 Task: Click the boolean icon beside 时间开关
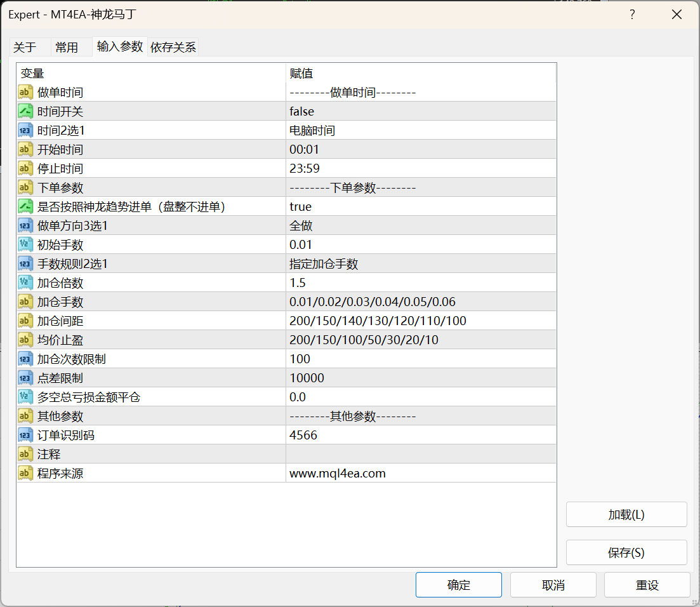25,112
